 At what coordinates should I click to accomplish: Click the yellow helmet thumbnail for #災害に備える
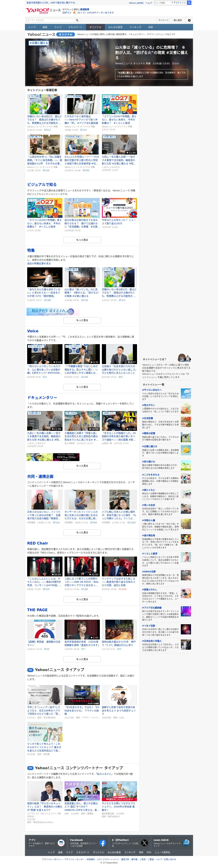[186, 450]
